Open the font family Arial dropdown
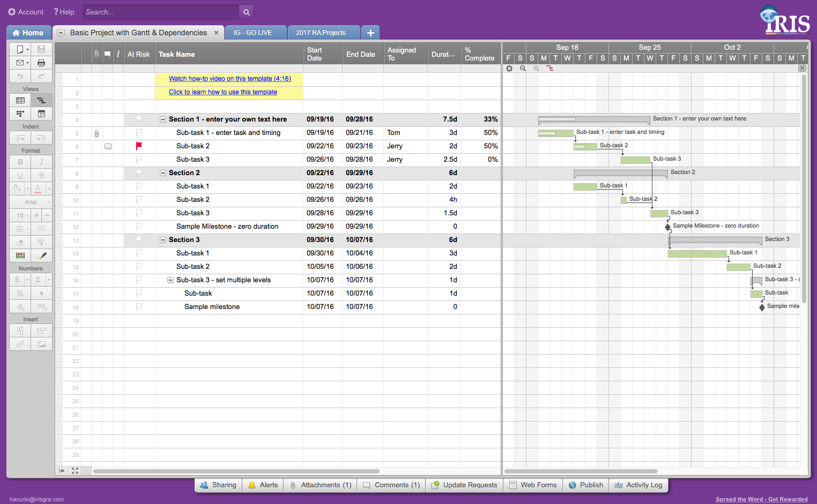The width and height of the screenshot is (817, 504). coord(31,202)
